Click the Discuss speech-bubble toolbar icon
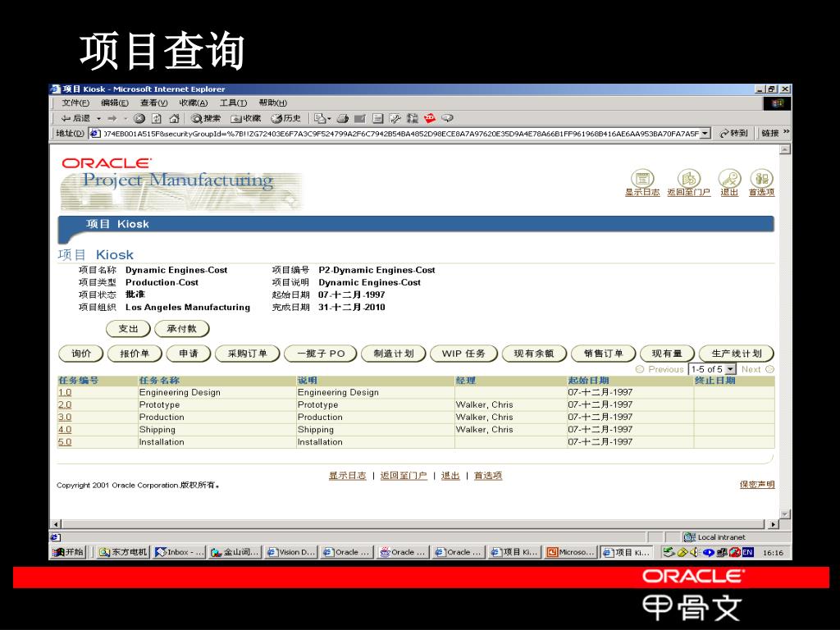This screenshot has width=840, height=630. pyautogui.click(x=447, y=118)
